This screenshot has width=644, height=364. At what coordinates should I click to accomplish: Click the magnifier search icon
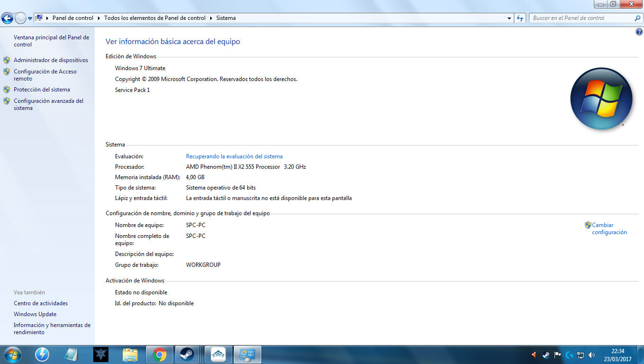pyautogui.click(x=637, y=18)
